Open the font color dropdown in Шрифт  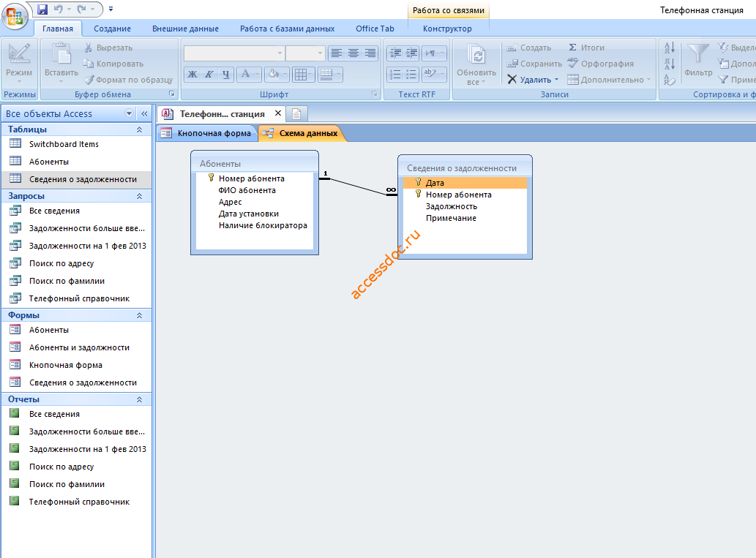(257, 74)
